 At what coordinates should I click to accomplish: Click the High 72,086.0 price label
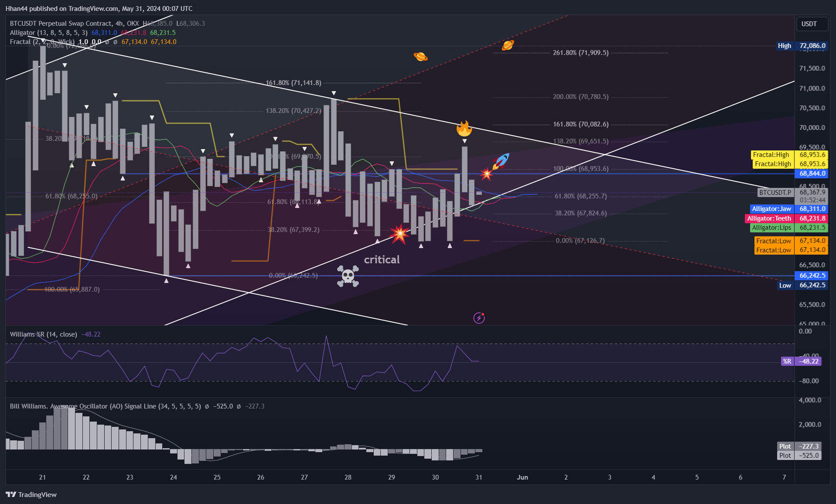click(x=802, y=46)
